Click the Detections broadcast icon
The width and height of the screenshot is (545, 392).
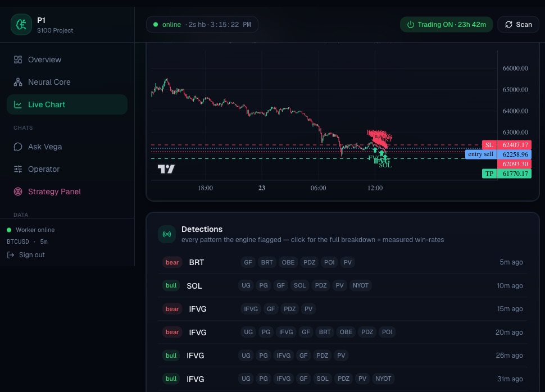[167, 234]
